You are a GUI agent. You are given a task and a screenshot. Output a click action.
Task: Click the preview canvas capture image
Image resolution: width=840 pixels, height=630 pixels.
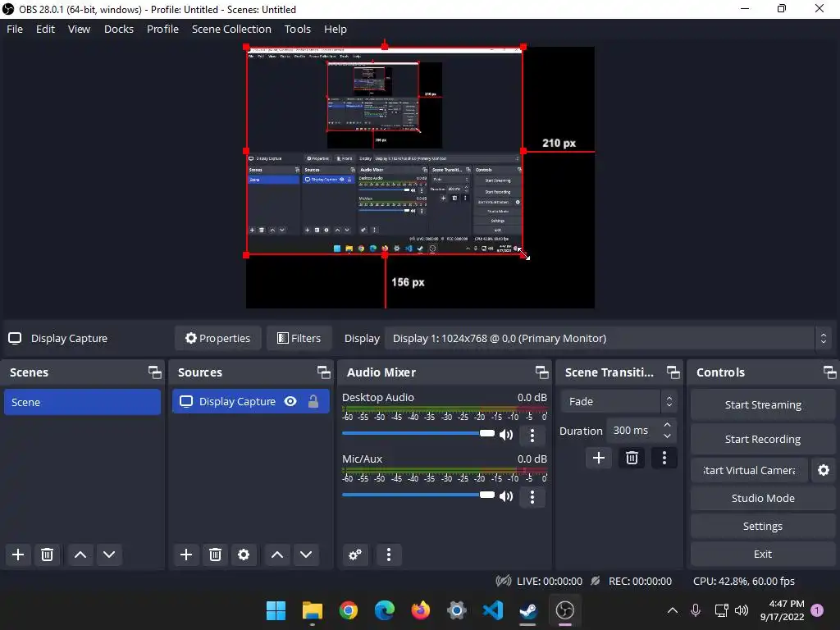click(385, 151)
